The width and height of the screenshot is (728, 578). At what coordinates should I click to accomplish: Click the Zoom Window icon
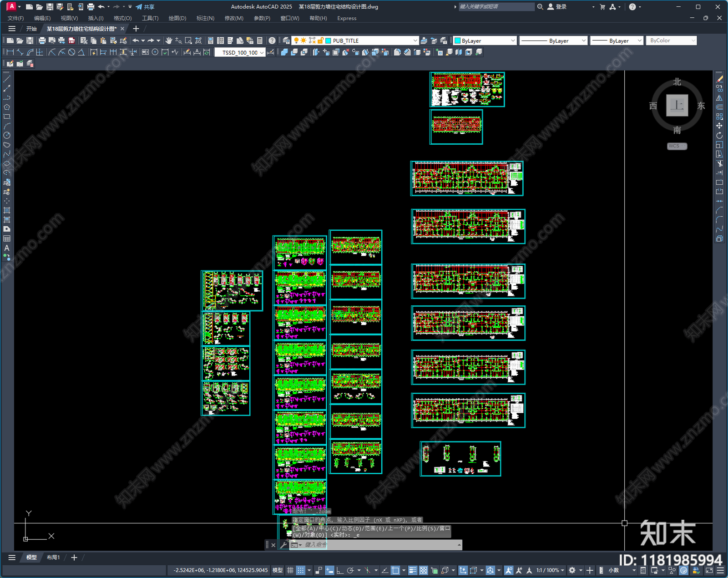click(188, 41)
